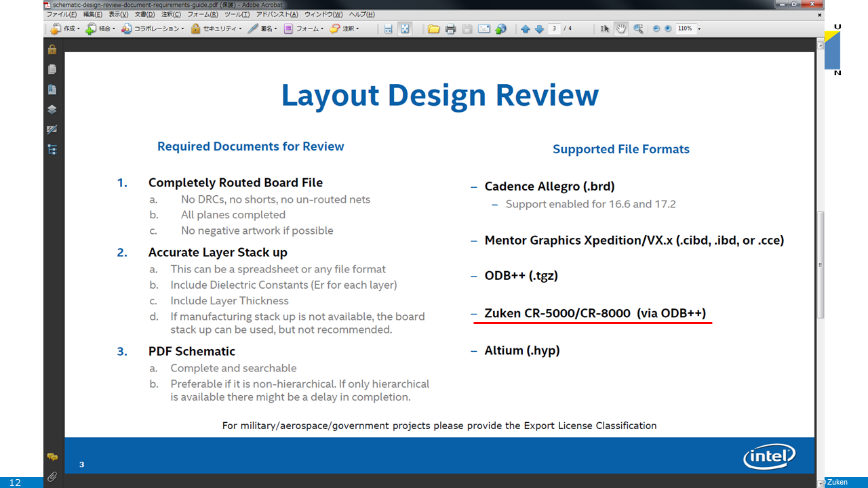
Task: Go to next page with down arrow
Action: point(539,29)
